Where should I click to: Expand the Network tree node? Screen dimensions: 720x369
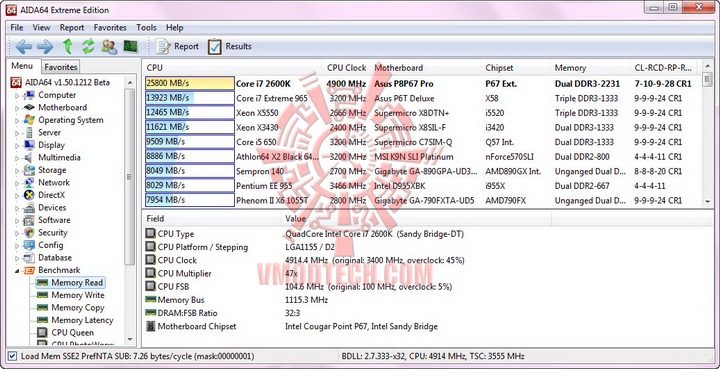(17, 183)
